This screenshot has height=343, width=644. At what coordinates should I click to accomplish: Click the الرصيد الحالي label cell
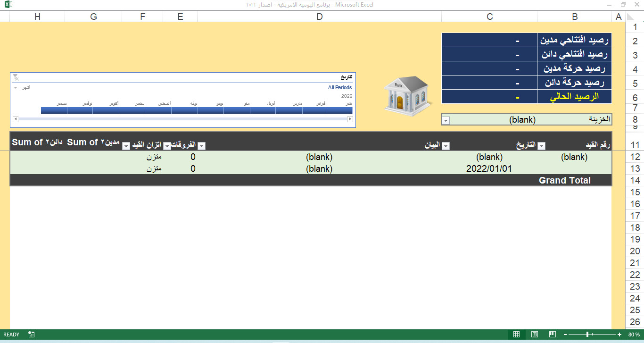coord(575,97)
